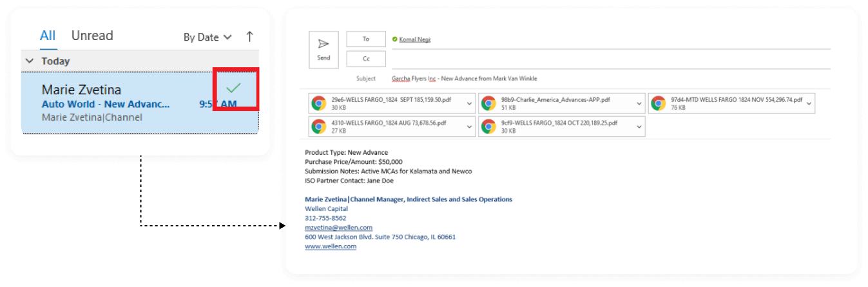Open dropdown arrow for SEPT 185,159.50 attachment
The height and width of the screenshot is (287, 868).
[468, 103]
